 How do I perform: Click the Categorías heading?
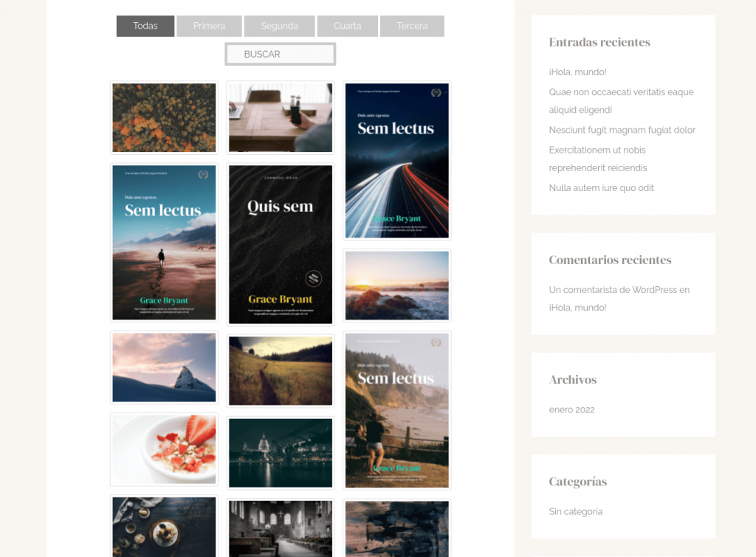[577, 481]
